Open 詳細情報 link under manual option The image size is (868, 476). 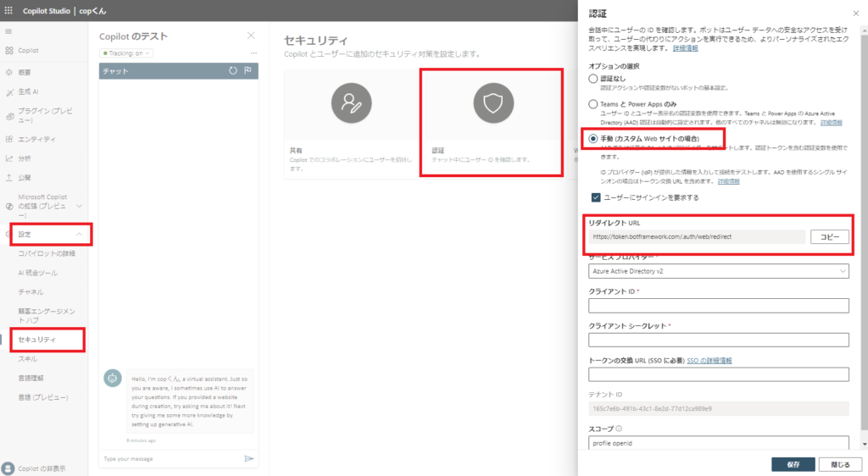point(728,181)
